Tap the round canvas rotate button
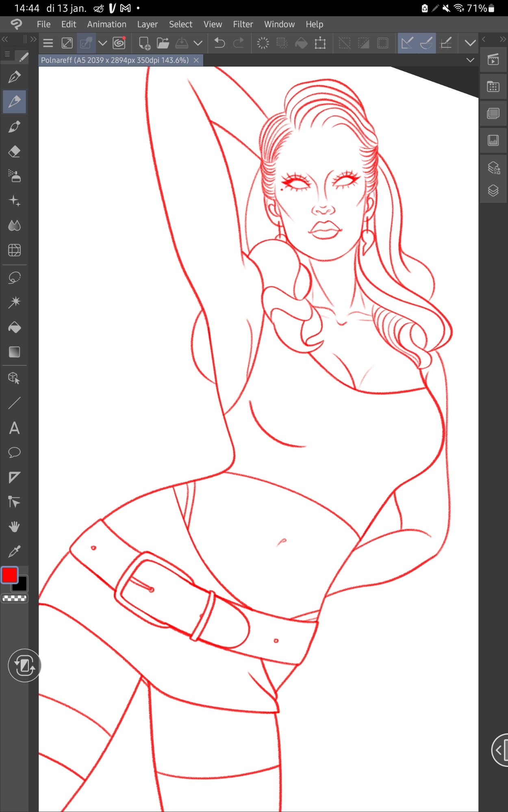The width and height of the screenshot is (508, 812). (x=24, y=665)
